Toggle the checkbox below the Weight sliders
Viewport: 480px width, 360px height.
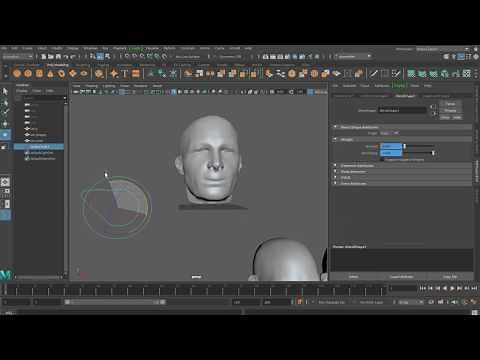[x=382, y=159]
